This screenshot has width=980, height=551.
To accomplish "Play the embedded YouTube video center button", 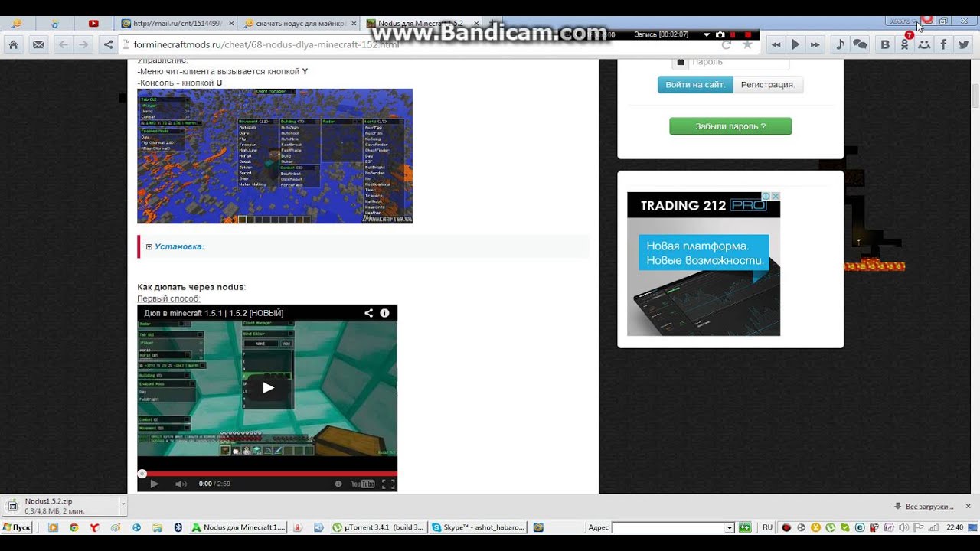I will click(x=268, y=387).
